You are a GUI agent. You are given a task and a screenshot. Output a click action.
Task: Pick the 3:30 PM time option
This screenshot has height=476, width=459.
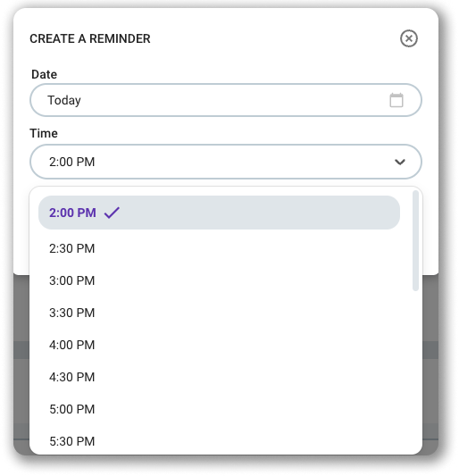[219, 313]
